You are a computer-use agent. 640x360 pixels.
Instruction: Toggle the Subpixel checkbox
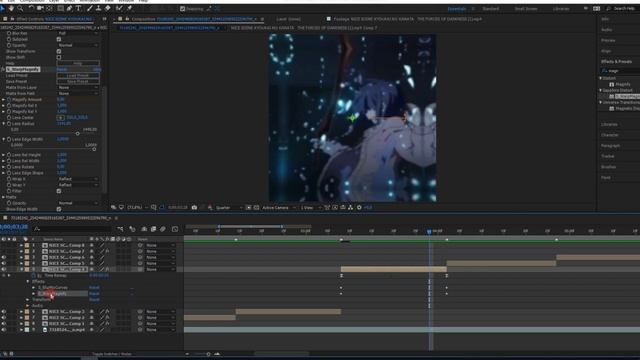click(x=59, y=39)
